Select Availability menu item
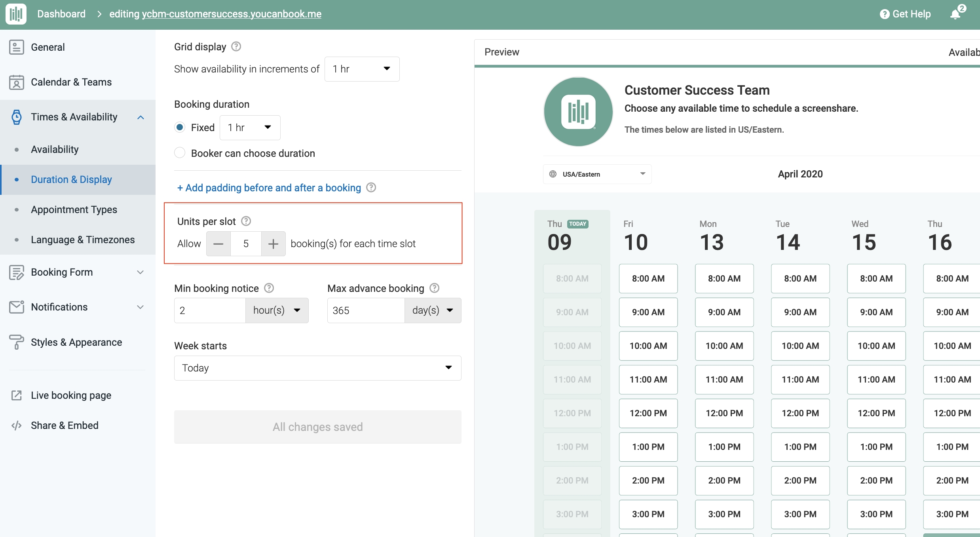 pyautogui.click(x=54, y=149)
